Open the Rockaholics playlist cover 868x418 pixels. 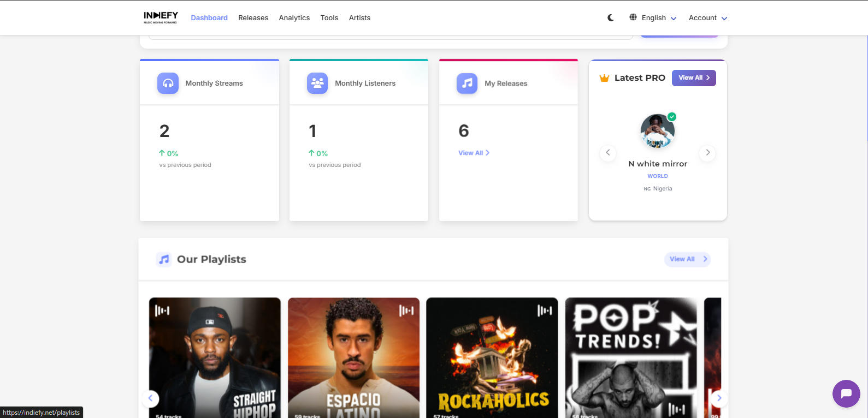492,357
